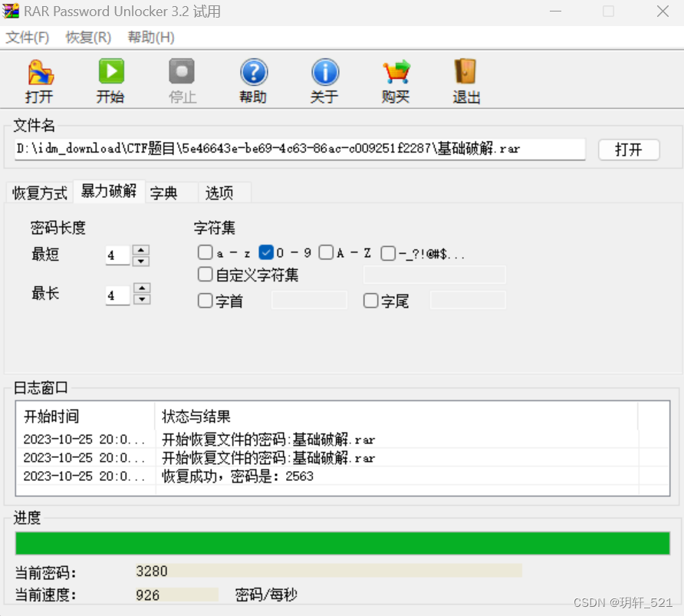
Task: Uncheck the 0 - 9 digits checkbox
Action: [x=265, y=252]
